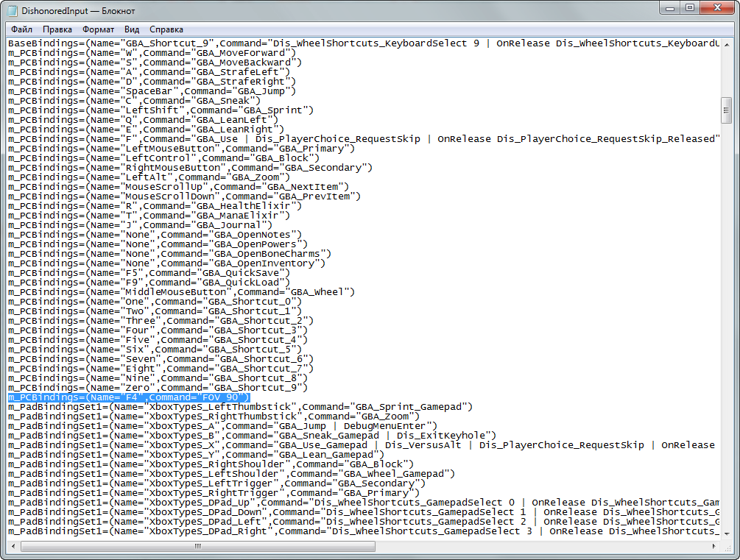The image size is (740, 560).
Task: Click the XboxTypeS_RightTrigger GBA_Primary line
Action: pos(214,492)
